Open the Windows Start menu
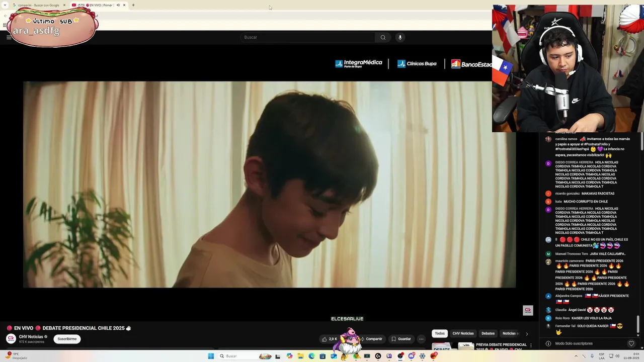The height and width of the screenshot is (362, 644). (211, 356)
